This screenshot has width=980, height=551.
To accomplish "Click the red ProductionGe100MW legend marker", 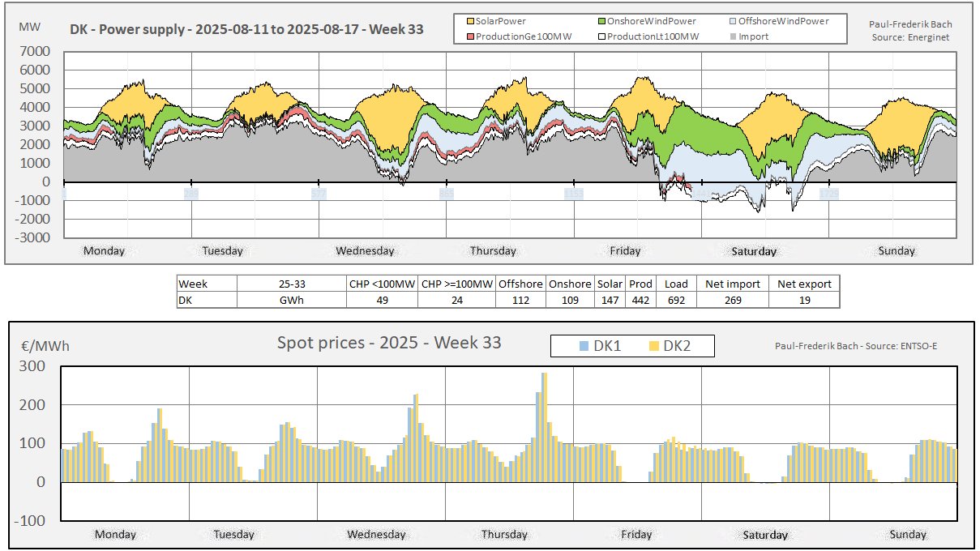I will [x=470, y=36].
